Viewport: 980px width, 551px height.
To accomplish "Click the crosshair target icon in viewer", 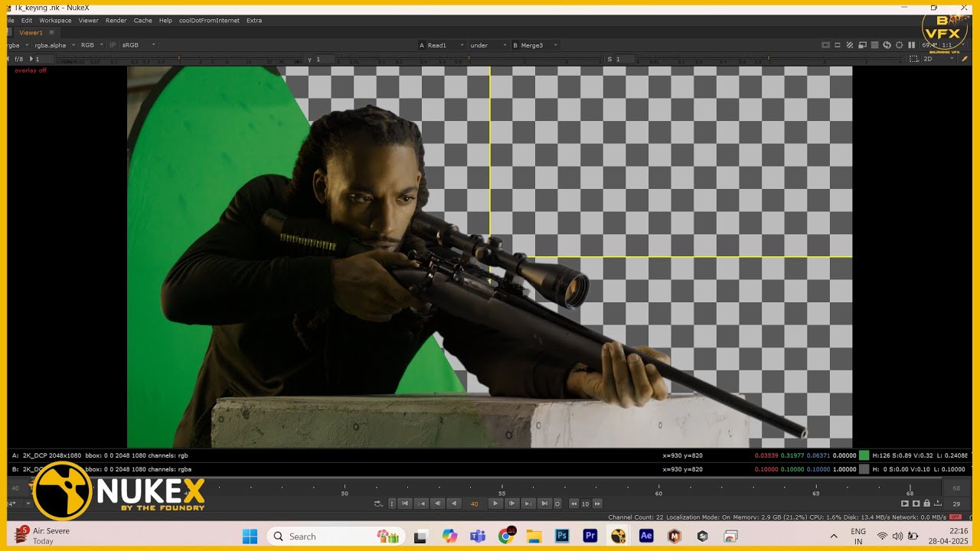I will tap(899, 45).
